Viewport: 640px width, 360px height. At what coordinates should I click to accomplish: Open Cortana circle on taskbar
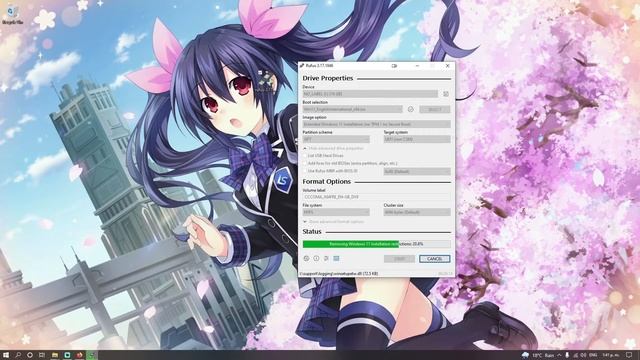pyautogui.click(x=30, y=355)
